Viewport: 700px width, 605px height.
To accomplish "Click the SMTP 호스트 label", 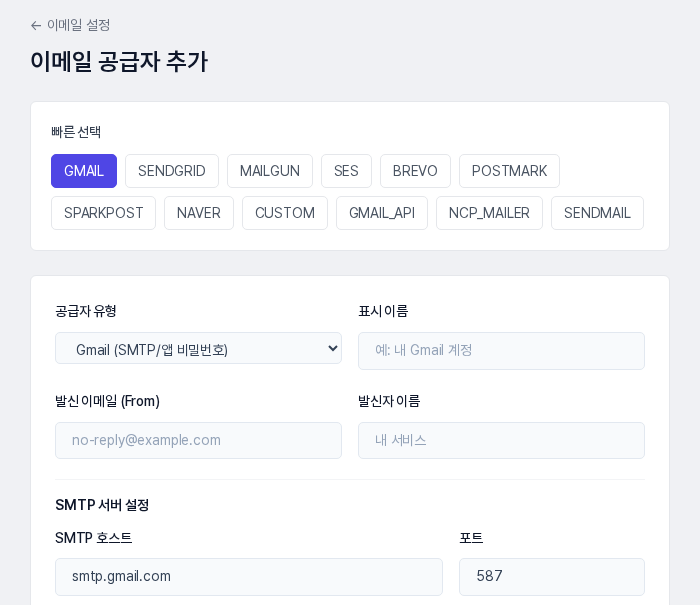I will pyautogui.click(x=94, y=538).
